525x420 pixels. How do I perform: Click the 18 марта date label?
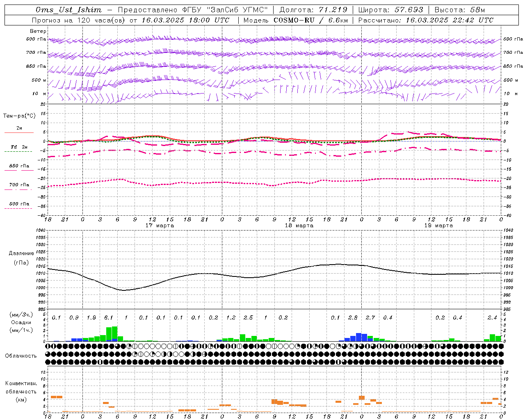coord(299,226)
